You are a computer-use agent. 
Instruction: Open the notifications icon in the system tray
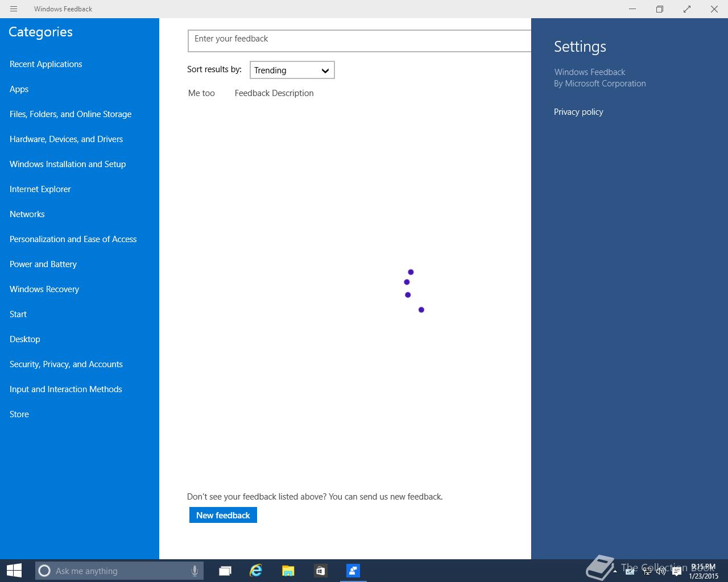tap(677, 571)
